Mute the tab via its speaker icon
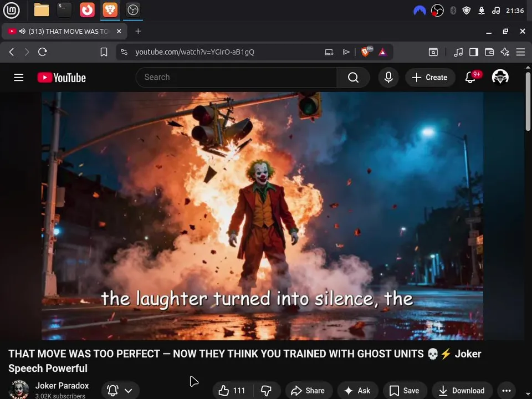This screenshot has width=532, height=399. [x=22, y=31]
